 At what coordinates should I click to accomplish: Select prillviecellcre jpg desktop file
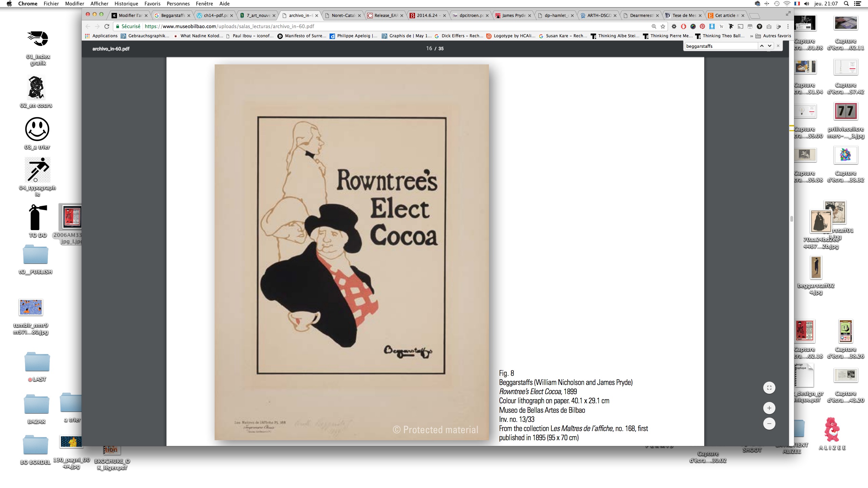point(846,121)
